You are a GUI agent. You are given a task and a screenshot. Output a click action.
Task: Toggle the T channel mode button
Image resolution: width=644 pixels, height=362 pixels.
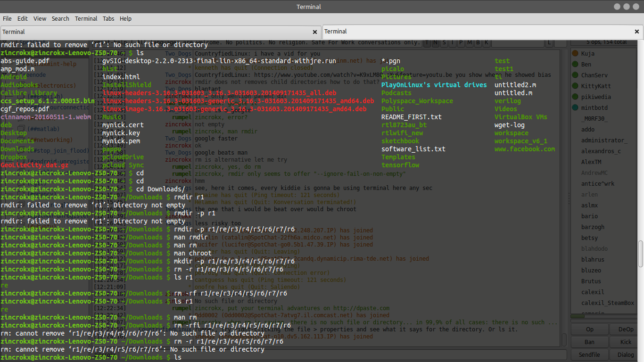point(428,43)
